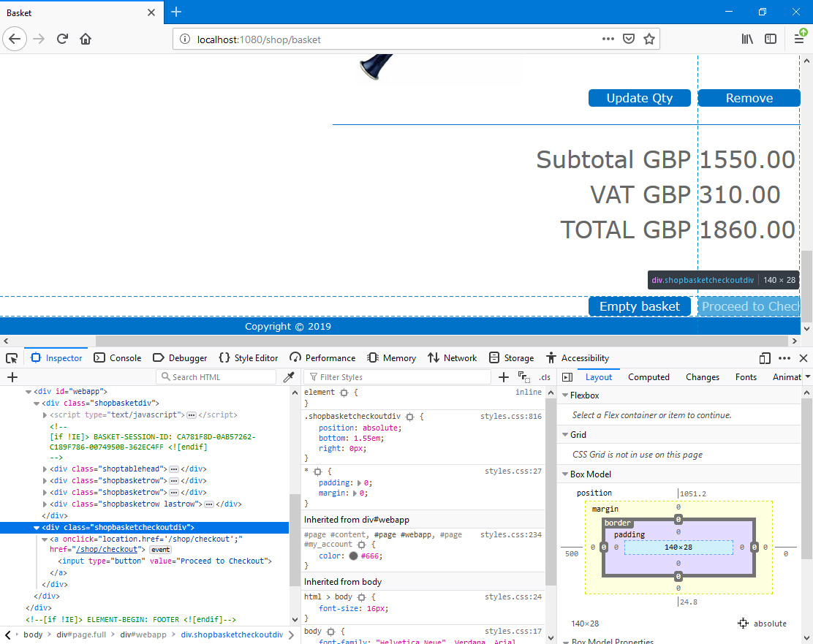
Task: Reload the basket page
Action: click(62, 39)
